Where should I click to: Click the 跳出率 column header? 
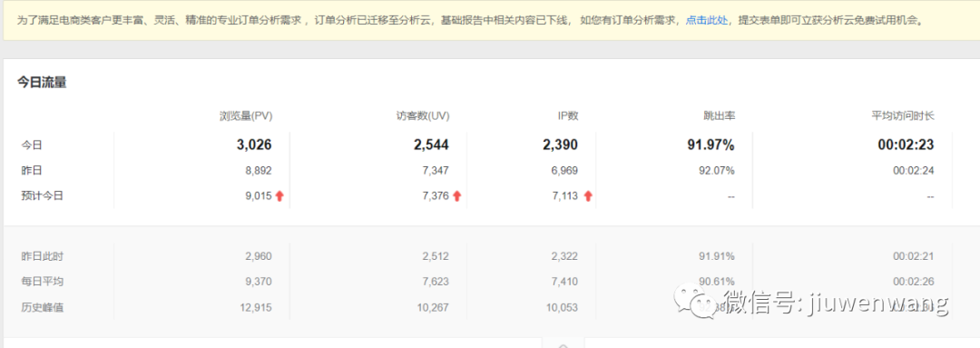tap(719, 115)
